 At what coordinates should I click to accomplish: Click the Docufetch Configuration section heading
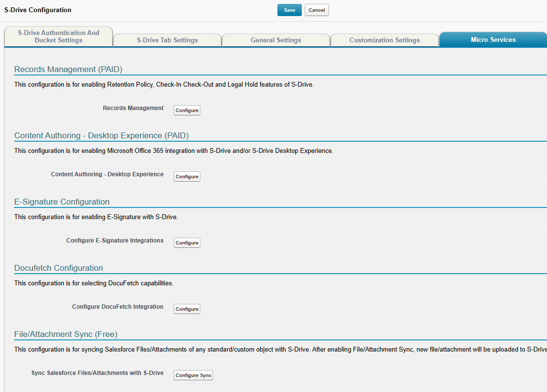click(x=59, y=268)
